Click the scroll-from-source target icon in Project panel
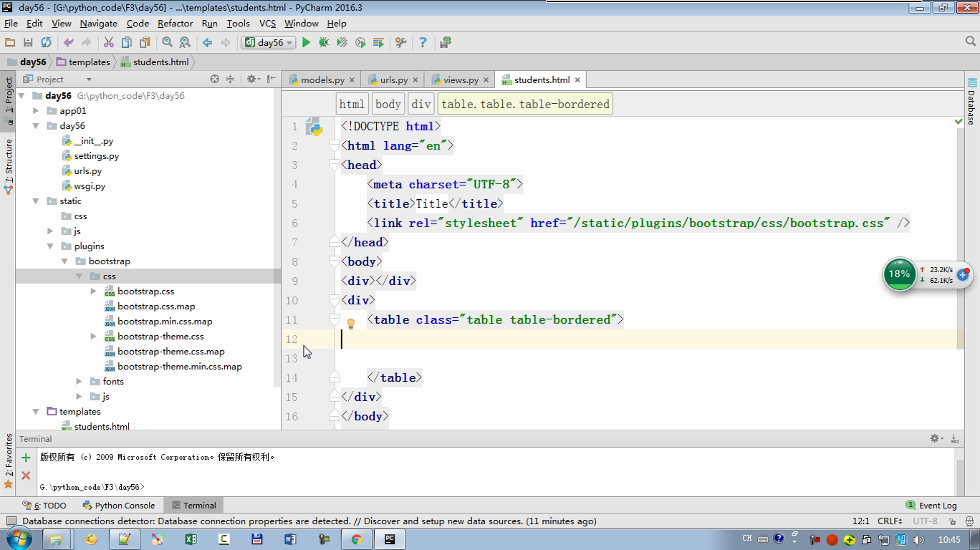Viewport: 980px width, 550px height. tap(214, 79)
